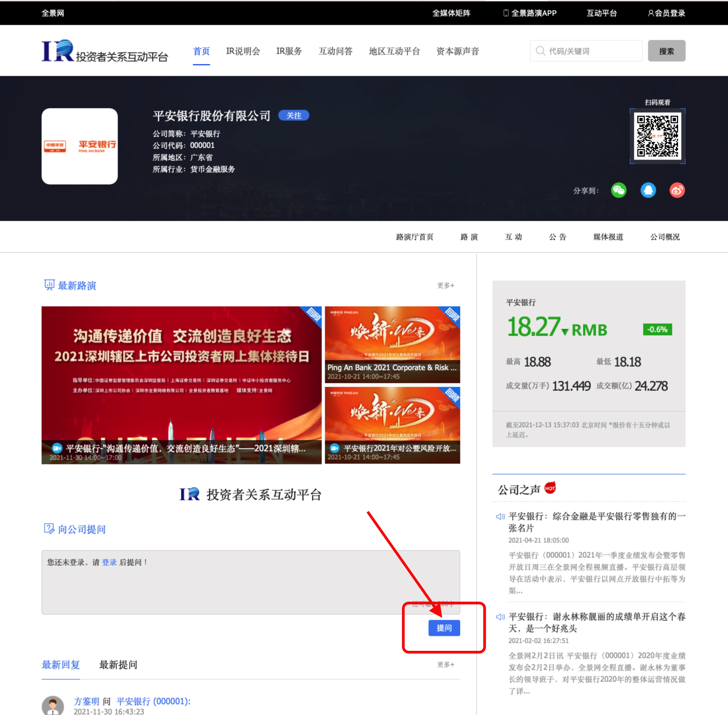Screen dimensions: 728x715
Task: Click the search magnifier icon
Action: (540, 51)
